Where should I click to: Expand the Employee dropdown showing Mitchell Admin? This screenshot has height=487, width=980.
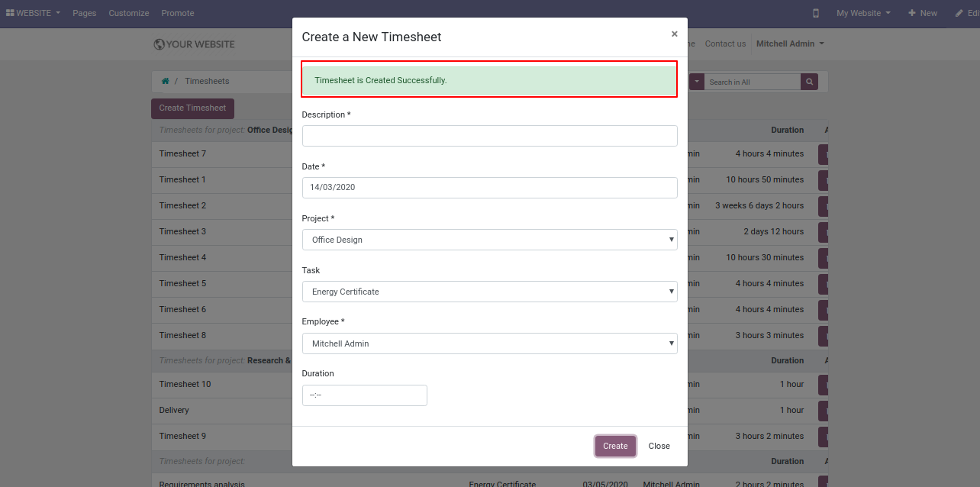(490, 343)
